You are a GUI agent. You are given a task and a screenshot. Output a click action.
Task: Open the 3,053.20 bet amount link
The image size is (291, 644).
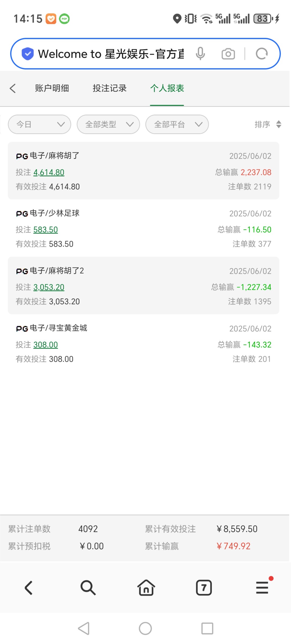coord(49,287)
